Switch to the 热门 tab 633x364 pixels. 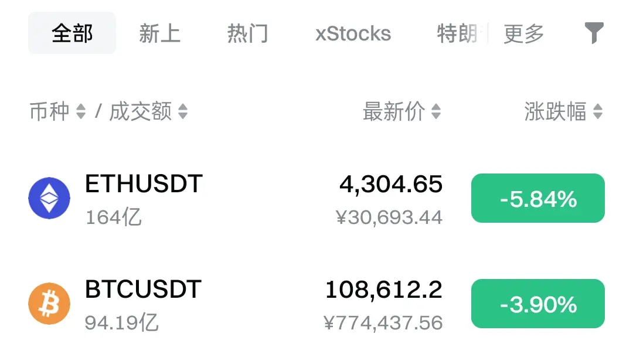(x=247, y=33)
